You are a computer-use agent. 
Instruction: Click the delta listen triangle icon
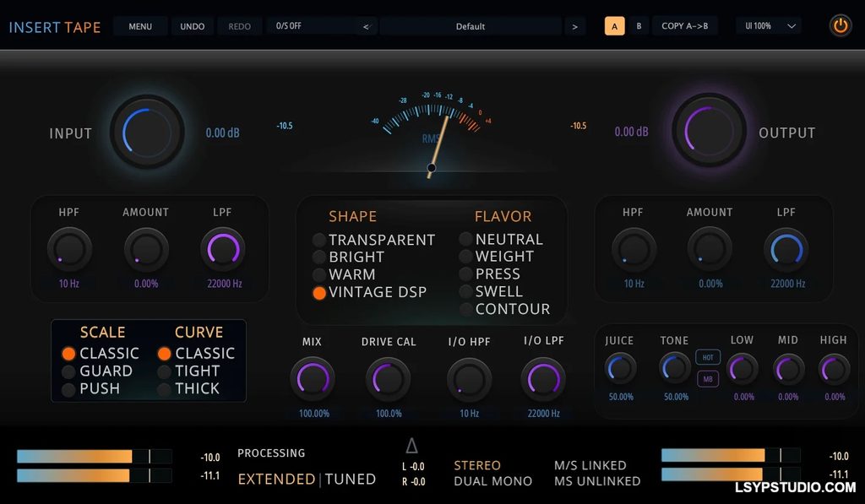411,445
